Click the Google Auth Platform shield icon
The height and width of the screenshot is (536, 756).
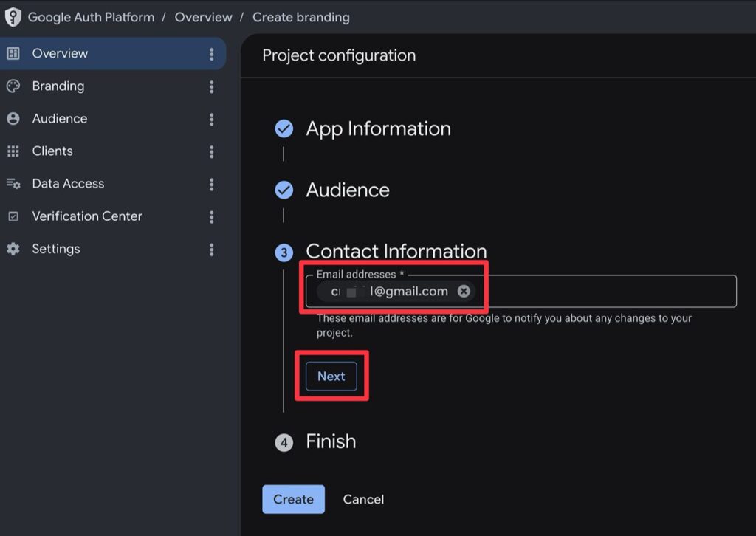[13, 17]
